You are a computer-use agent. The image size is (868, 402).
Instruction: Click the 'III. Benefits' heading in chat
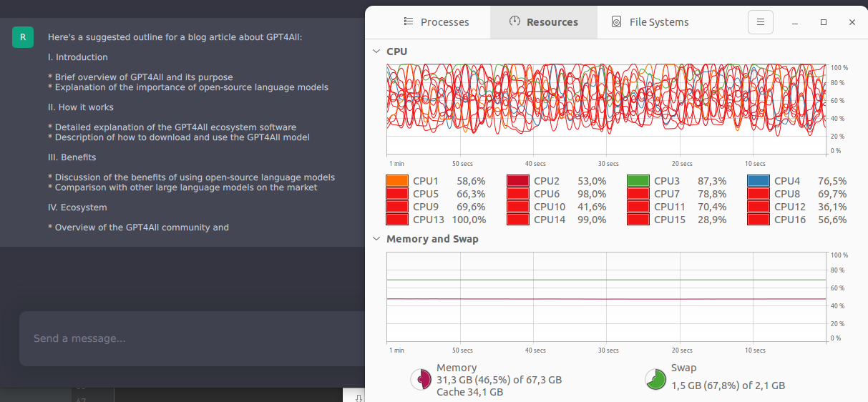click(72, 157)
